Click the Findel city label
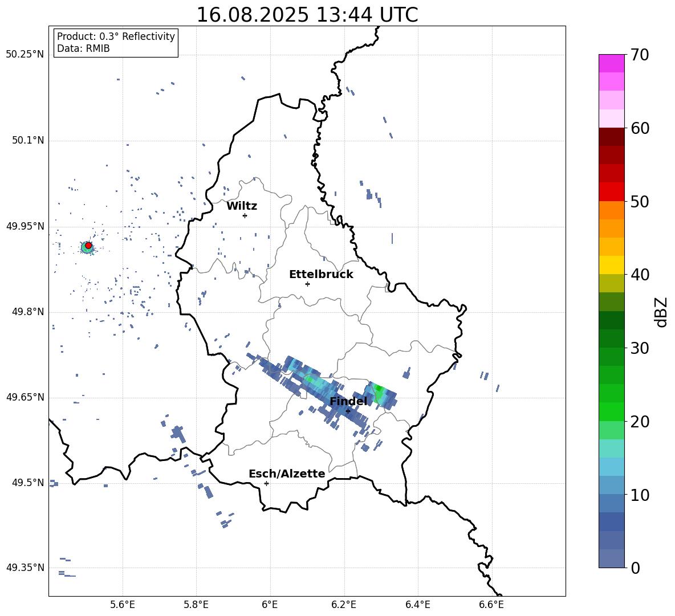Viewport: 675px width, 616px height. 348,401
